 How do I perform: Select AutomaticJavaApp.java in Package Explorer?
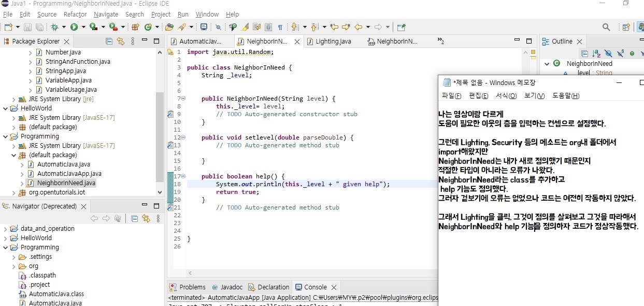(69, 174)
